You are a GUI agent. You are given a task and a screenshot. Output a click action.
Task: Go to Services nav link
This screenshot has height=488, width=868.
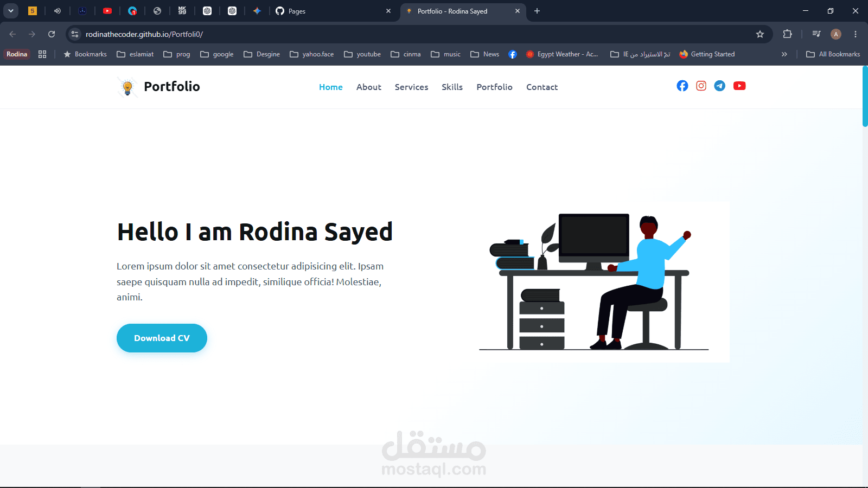tap(411, 87)
